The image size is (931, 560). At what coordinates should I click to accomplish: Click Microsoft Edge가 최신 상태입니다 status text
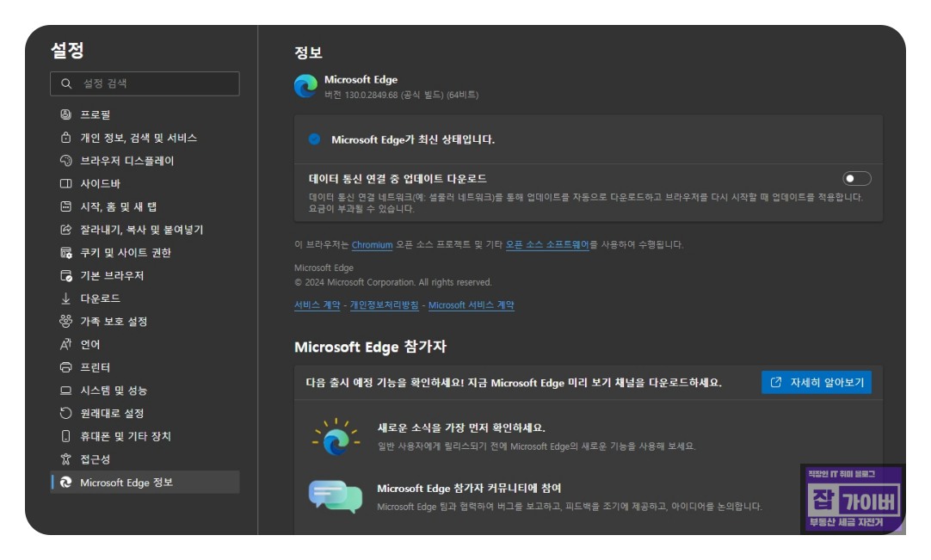[413, 139]
